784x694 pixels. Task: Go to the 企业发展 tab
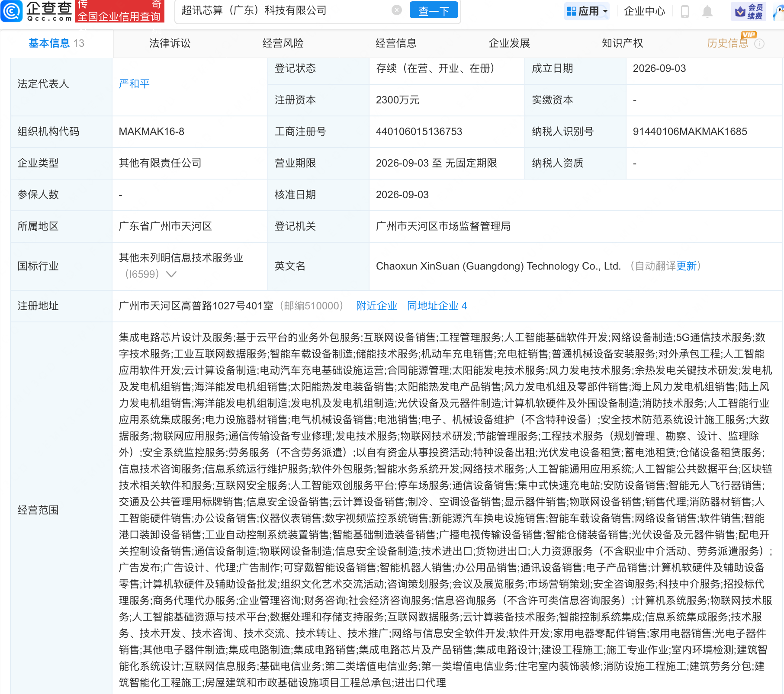coord(509,43)
